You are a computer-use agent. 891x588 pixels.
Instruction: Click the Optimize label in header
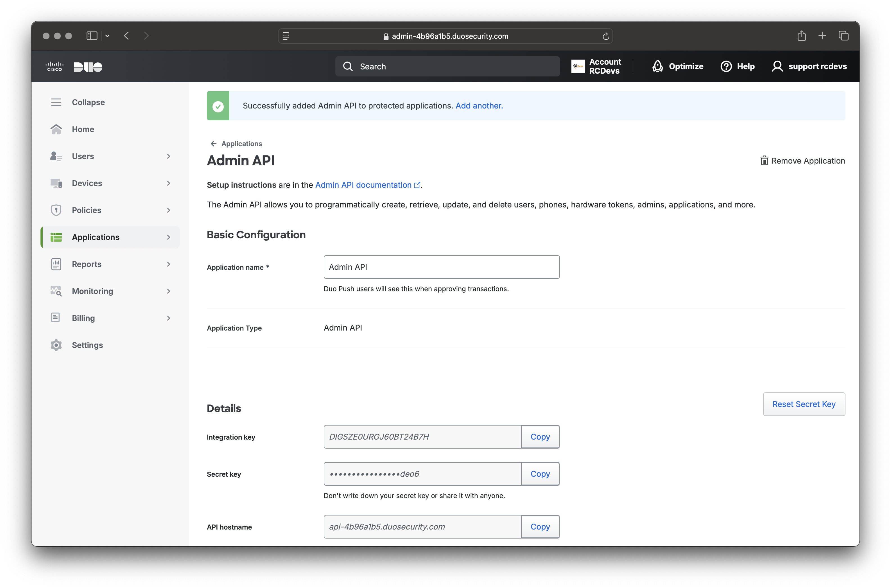coord(686,66)
